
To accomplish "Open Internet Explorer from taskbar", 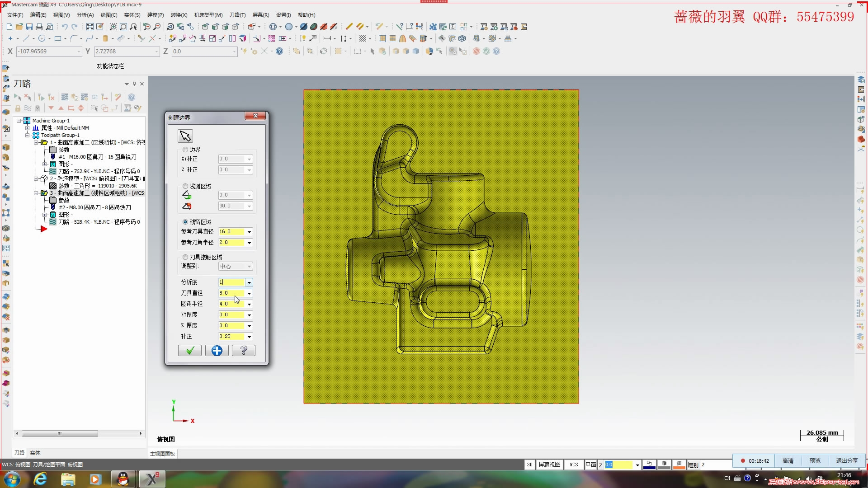I will 40,479.
